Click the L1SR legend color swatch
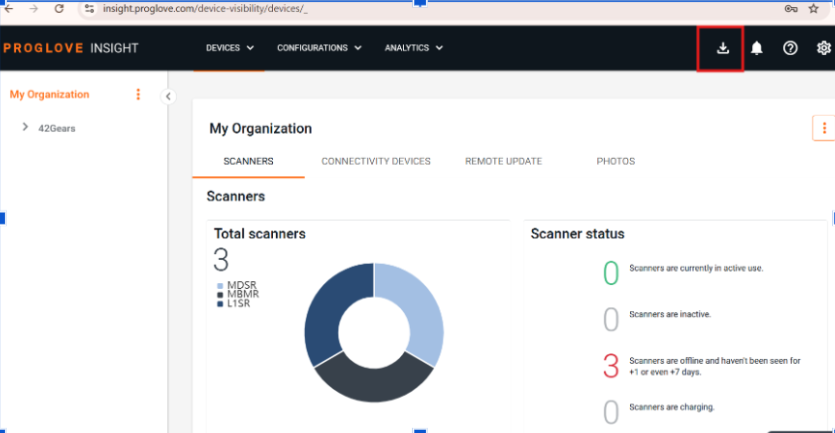 [220, 304]
